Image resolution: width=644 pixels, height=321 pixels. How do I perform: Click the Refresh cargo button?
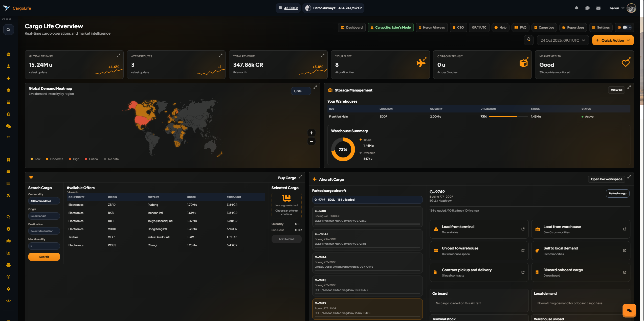pos(617,194)
